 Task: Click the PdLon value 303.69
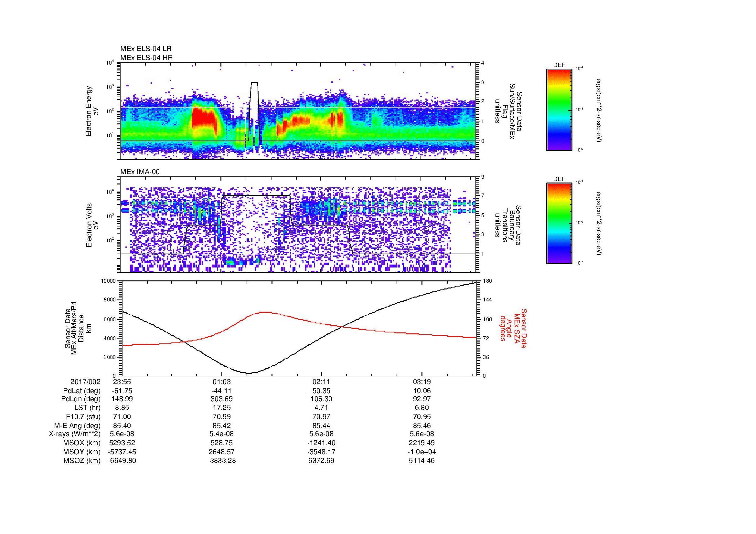pos(222,399)
